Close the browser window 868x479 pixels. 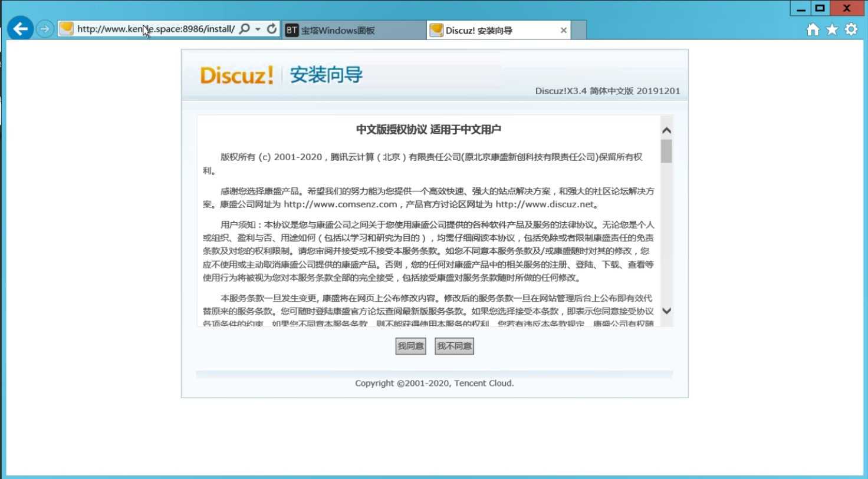point(847,8)
